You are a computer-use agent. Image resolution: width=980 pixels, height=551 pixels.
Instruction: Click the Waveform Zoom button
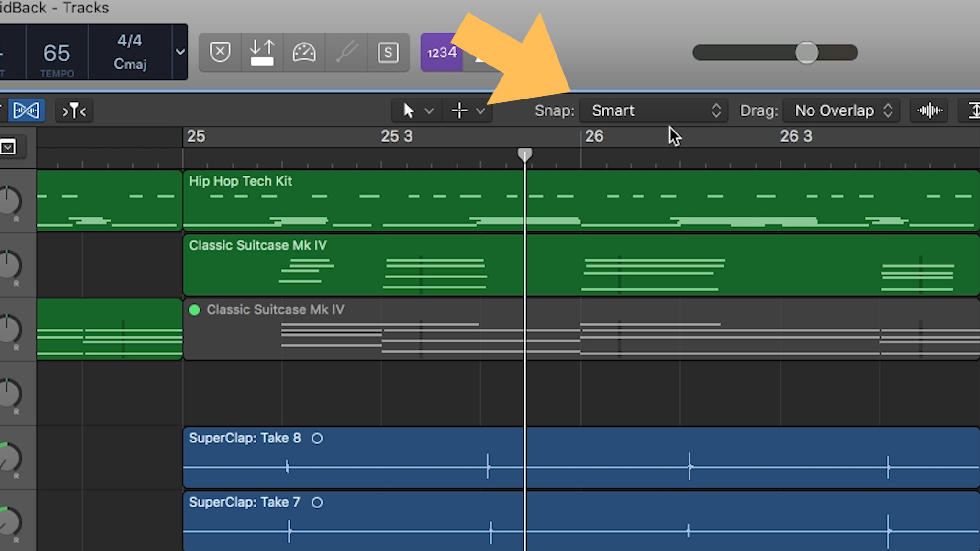(x=929, y=111)
